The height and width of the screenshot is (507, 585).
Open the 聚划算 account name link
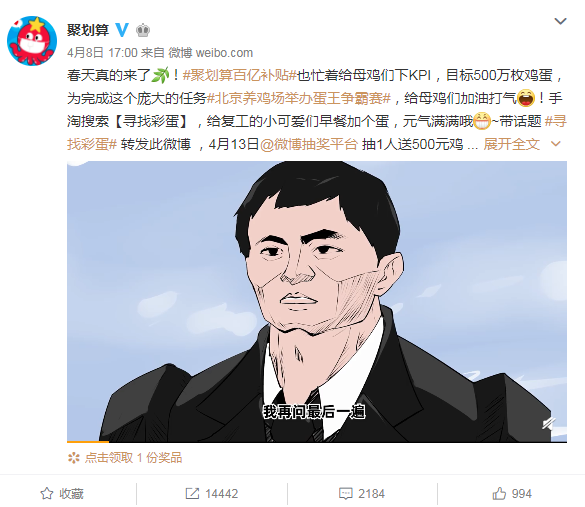click(88, 30)
